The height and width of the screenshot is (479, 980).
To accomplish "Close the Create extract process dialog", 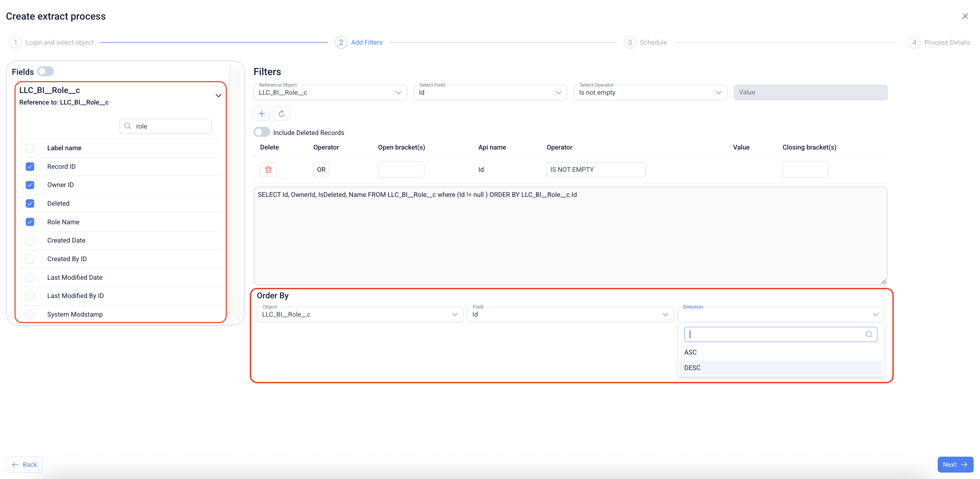I will [965, 16].
